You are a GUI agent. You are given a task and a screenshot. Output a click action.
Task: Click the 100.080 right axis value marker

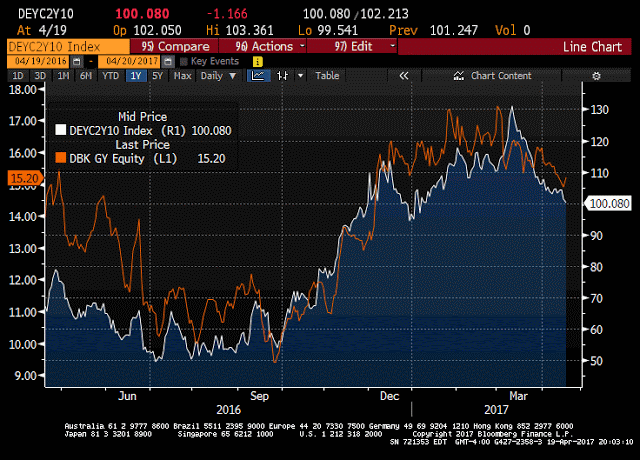(608, 203)
